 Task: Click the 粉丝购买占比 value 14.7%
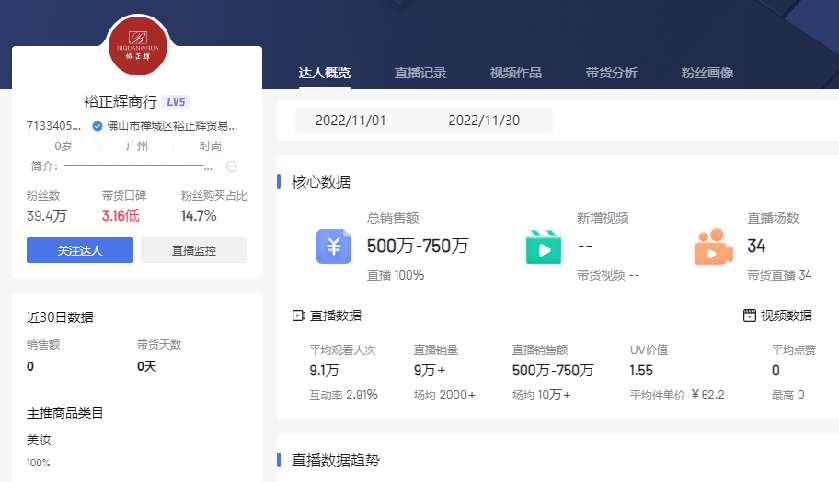[x=199, y=216]
